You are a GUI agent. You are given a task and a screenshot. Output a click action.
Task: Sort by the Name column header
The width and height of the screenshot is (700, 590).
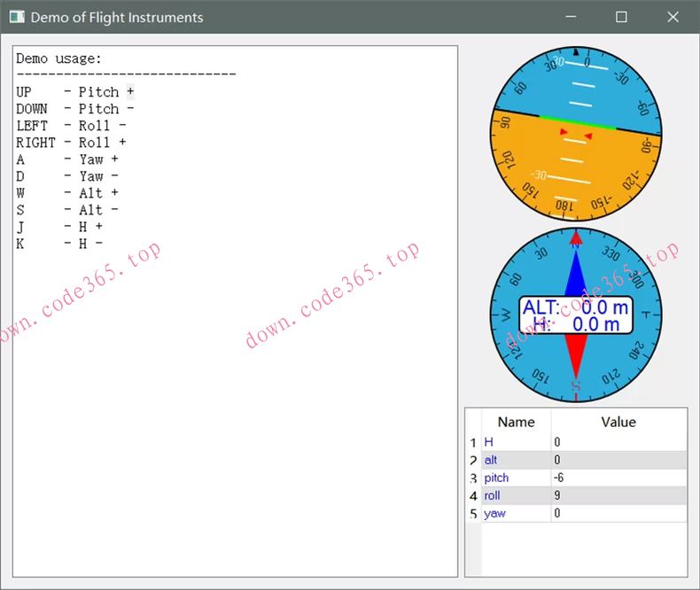point(516,422)
